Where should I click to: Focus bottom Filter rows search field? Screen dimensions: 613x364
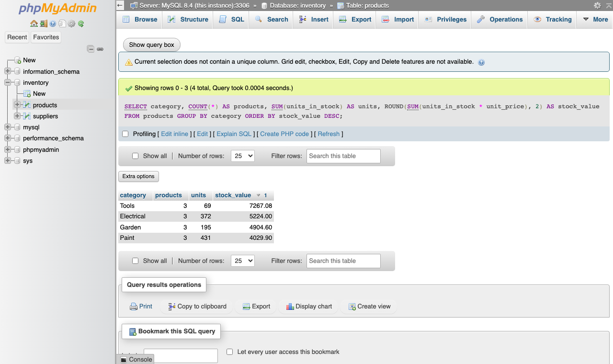click(x=343, y=261)
